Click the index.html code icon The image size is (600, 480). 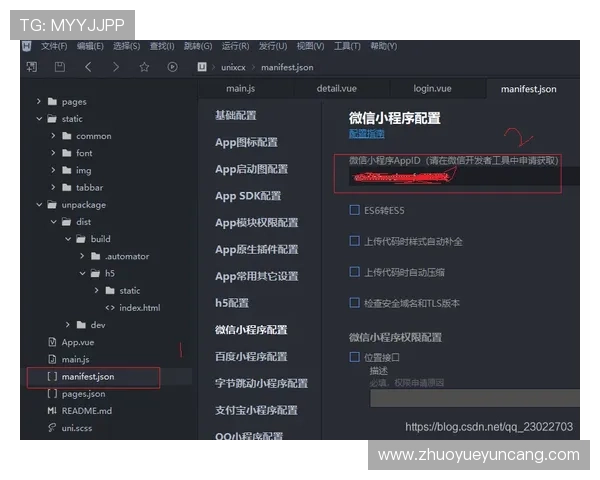click(110, 308)
